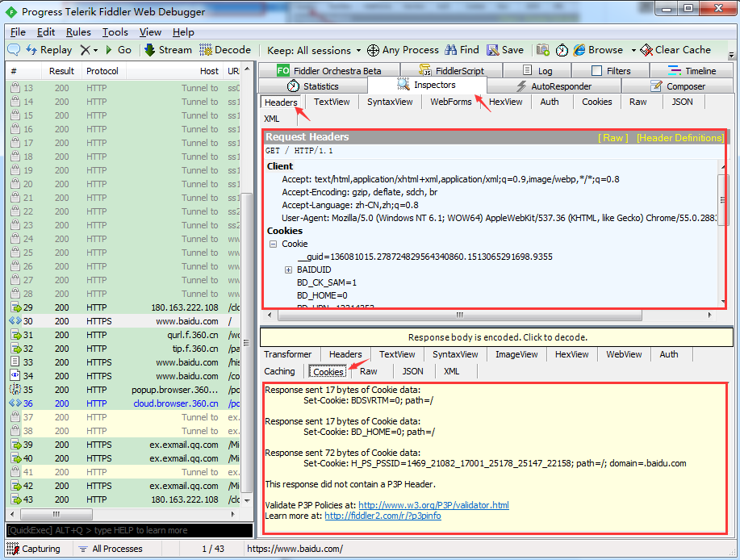This screenshot has height=560, width=740.
Task: Open the File menu
Action: [x=18, y=32]
